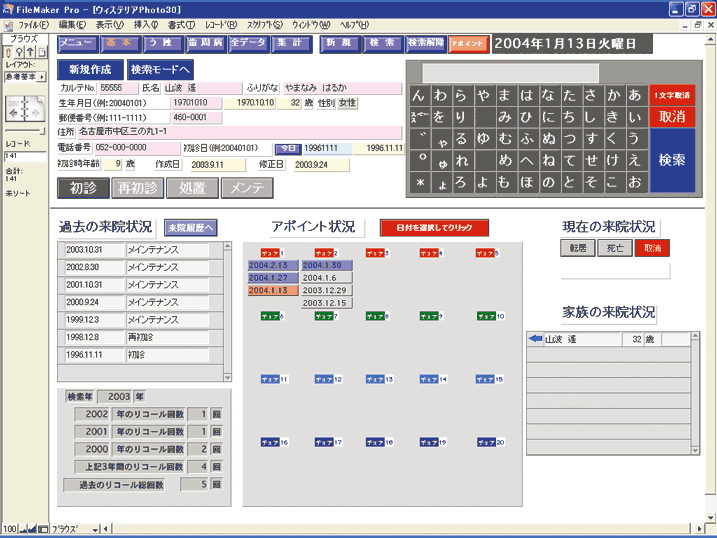Image resolution: width=717 pixels, height=538 pixels.
Task: Switch to Find mode magnifier icon
Action: pyautogui.click(x=19, y=52)
